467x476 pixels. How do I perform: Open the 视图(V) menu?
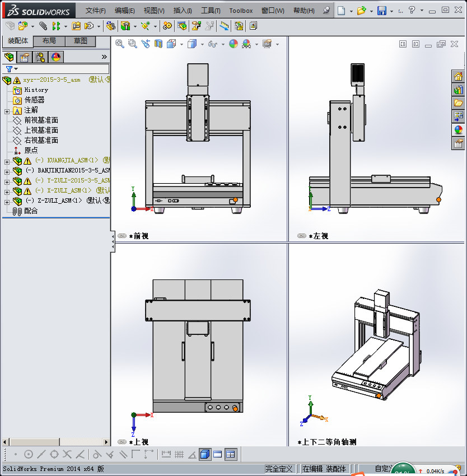154,11
